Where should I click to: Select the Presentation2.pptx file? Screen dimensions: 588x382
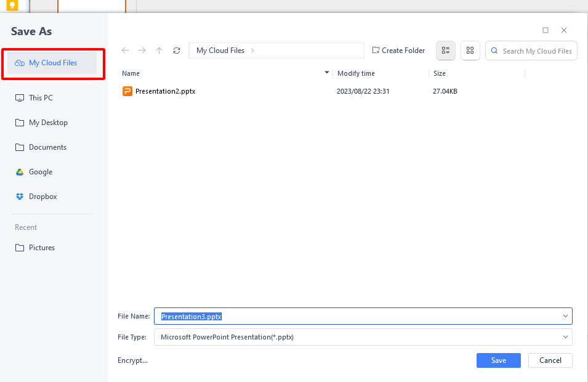tap(165, 91)
